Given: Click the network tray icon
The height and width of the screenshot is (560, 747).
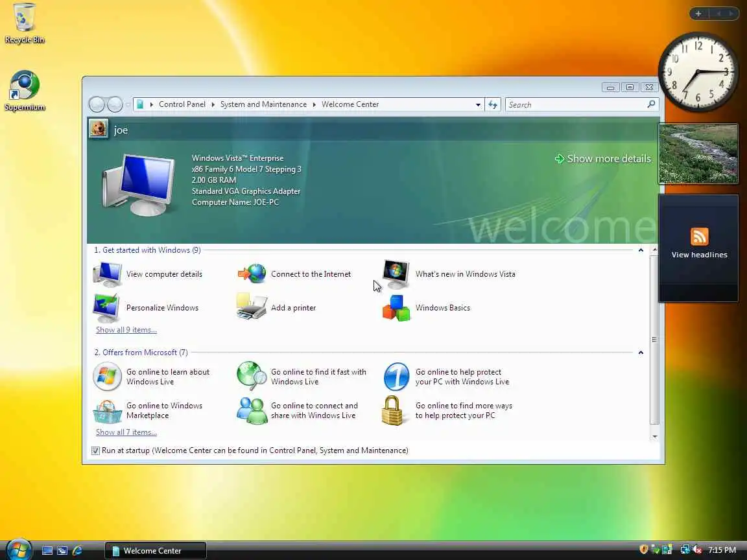Looking at the screenshot, I should (x=685, y=550).
